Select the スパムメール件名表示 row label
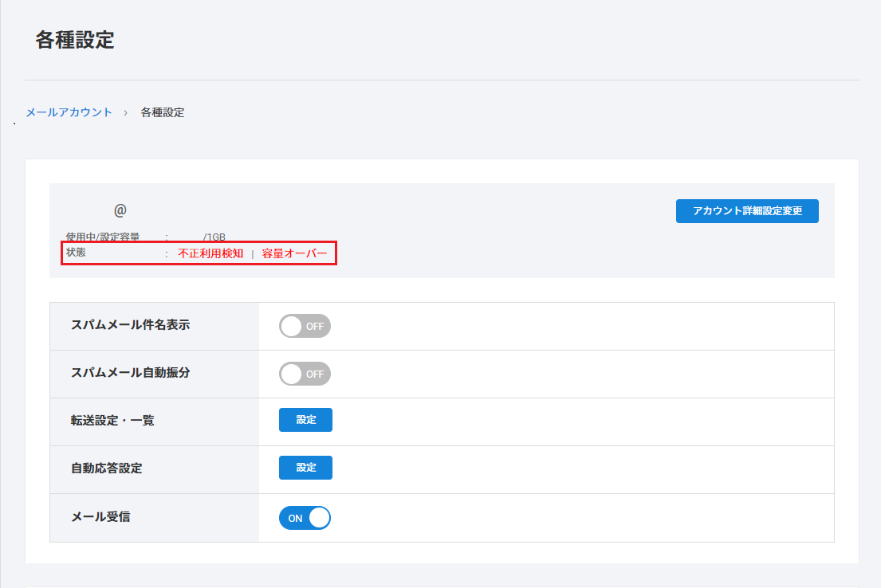Screen dimensions: 881x588 (x=131, y=324)
